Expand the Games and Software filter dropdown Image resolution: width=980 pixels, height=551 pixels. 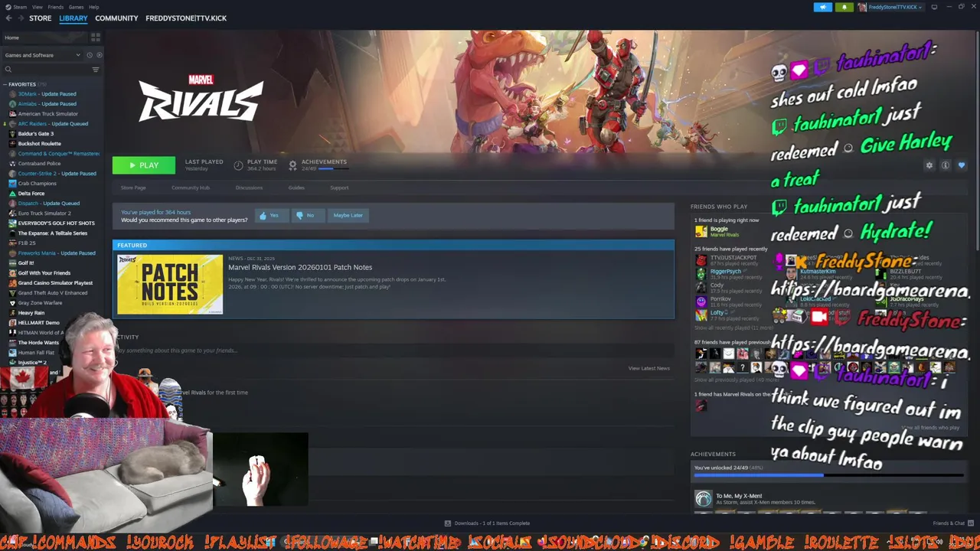[42, 55]
